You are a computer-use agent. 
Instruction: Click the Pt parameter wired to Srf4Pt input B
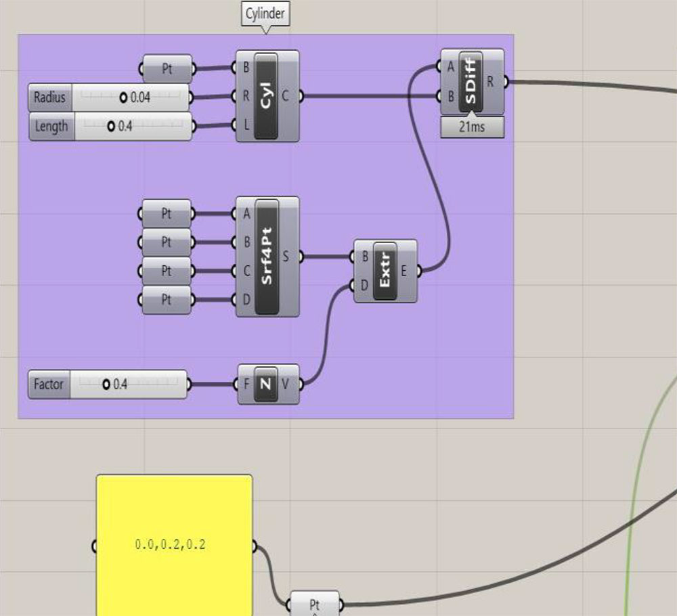167,242
